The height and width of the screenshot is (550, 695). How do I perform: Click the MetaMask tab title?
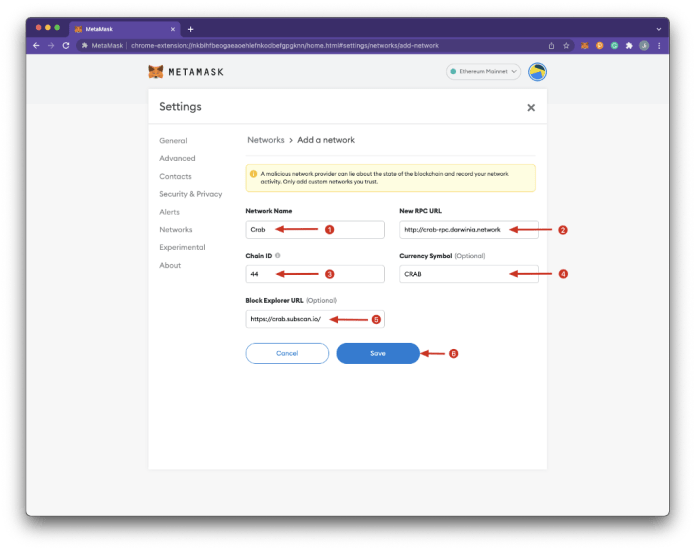point(99,29)
